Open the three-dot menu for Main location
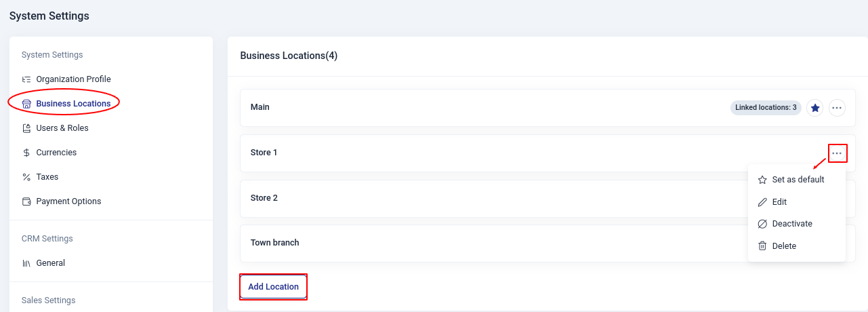This screenshot has height=312, width=868. point(837,108)
